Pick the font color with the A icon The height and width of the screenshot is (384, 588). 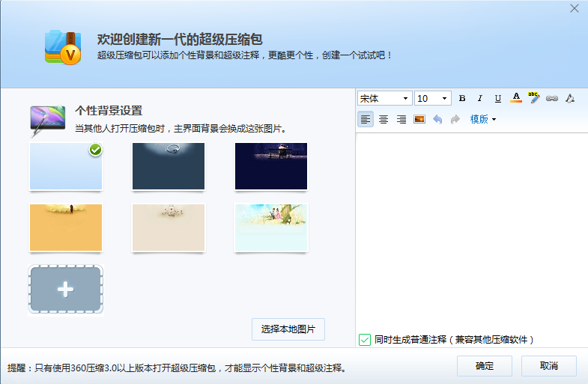point(516,98)
